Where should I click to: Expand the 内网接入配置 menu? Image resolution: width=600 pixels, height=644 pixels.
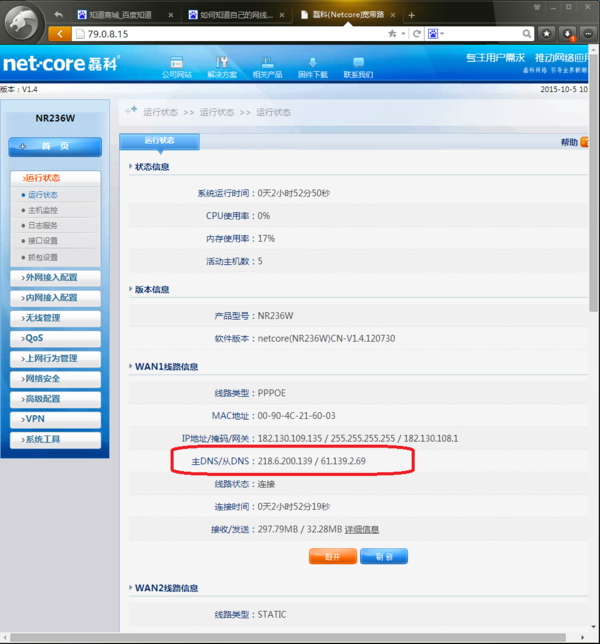pos(55,298)
